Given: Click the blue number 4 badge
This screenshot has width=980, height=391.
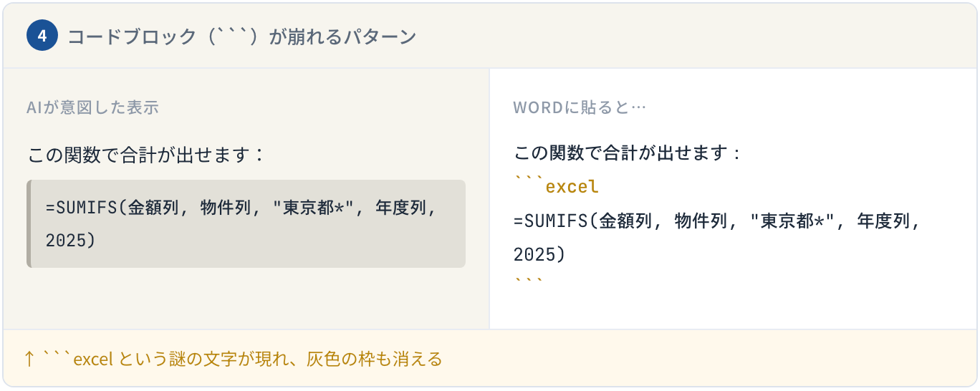Looking at the screenshot, I should click(x=42, y=37).
